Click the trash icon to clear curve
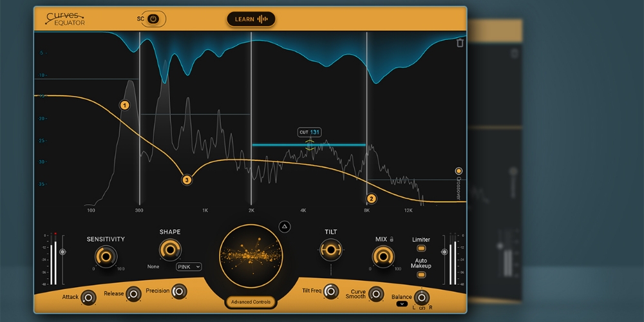 tap(460, 43)
